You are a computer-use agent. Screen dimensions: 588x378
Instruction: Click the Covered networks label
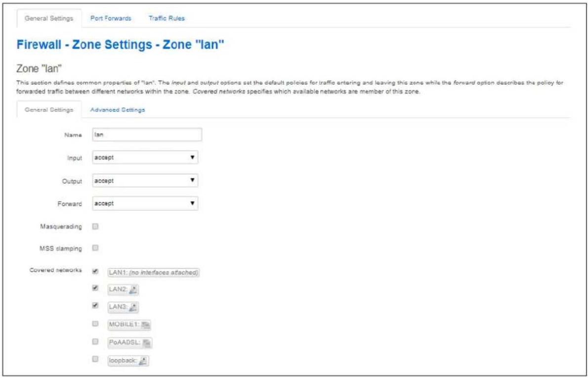tap(55, 271)
